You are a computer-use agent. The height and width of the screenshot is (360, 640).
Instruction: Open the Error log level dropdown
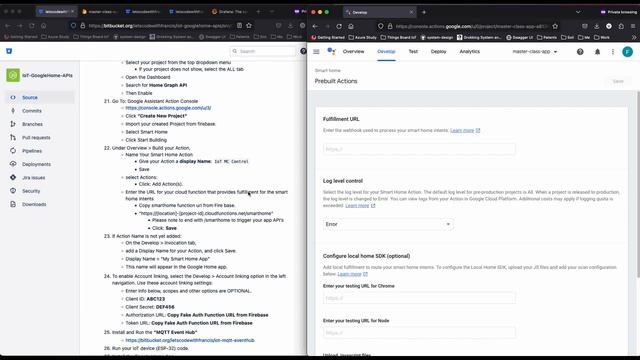click(388, 224)
